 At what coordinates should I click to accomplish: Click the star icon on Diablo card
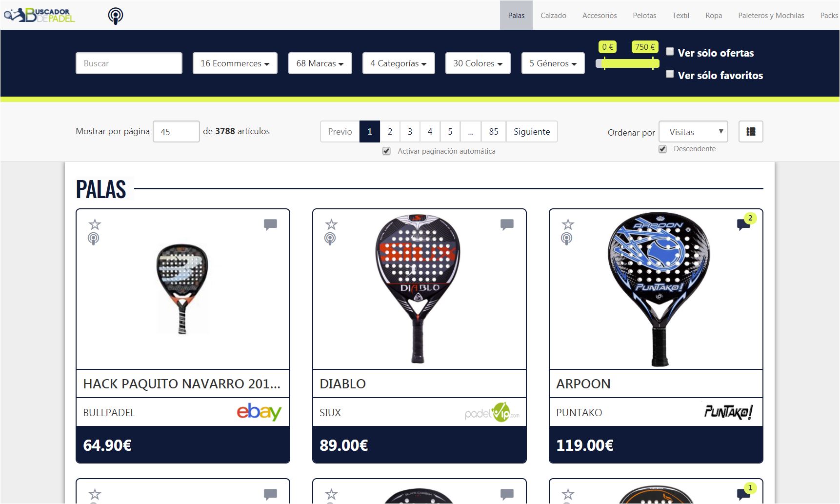pos(331,224)
